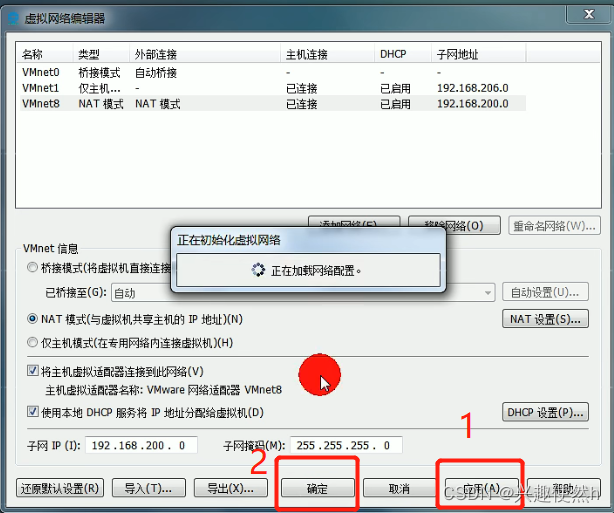The image size is (614, 513).
Task: Click the 外部连接 column header
Action: (205, 54)
